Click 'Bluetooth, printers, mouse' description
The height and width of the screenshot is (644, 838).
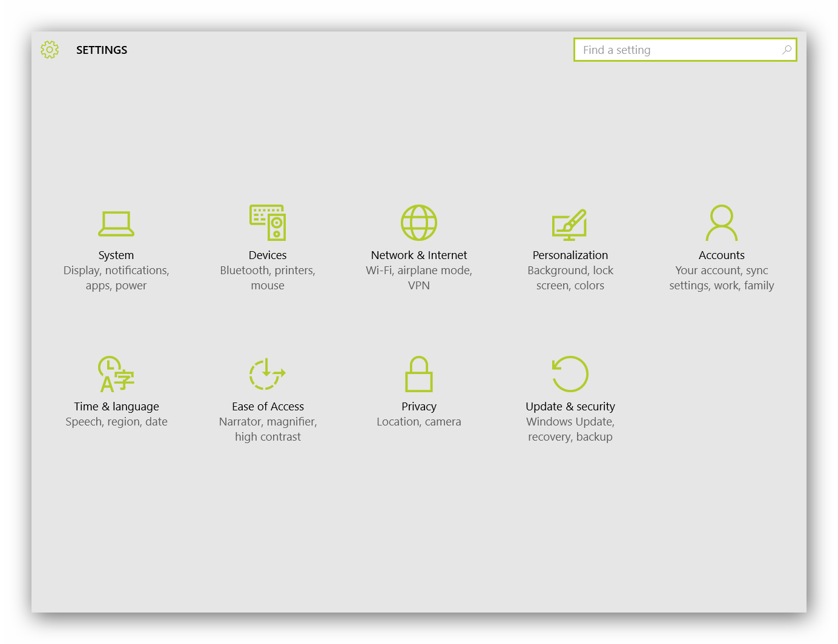(x=268, y=278)
